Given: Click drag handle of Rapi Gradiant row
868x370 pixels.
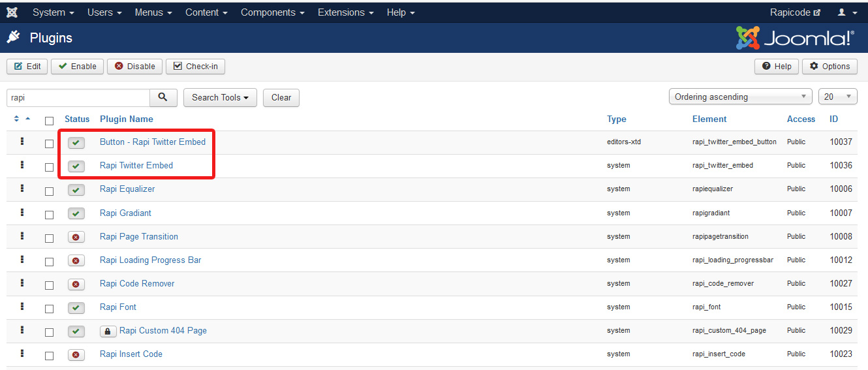Looking at the screenshot, I should point(22,213).
